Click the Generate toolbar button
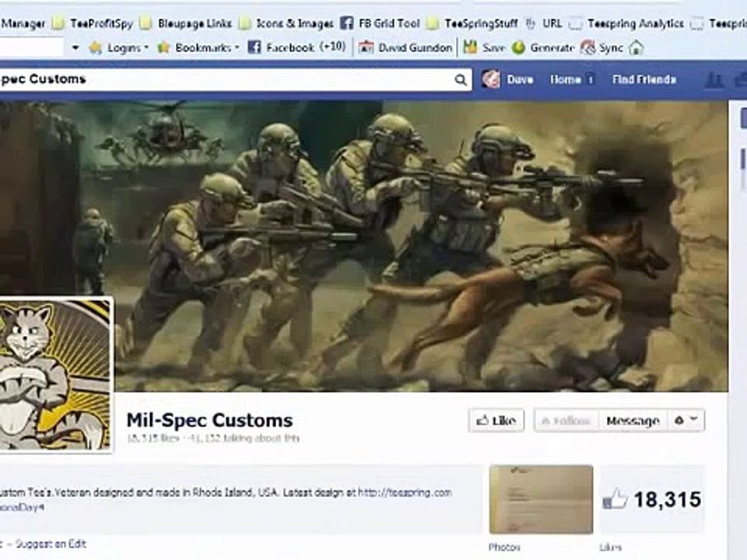The width and height of the screenshot is (747, 560). (x=542, y=47)
